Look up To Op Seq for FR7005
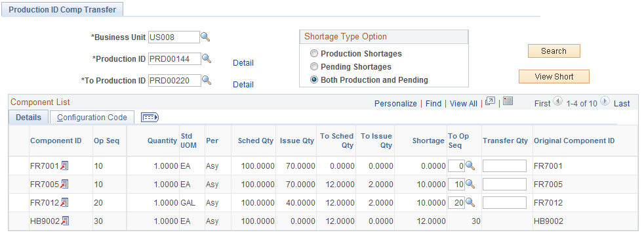 pyautogui.click(x=470, y=184)
